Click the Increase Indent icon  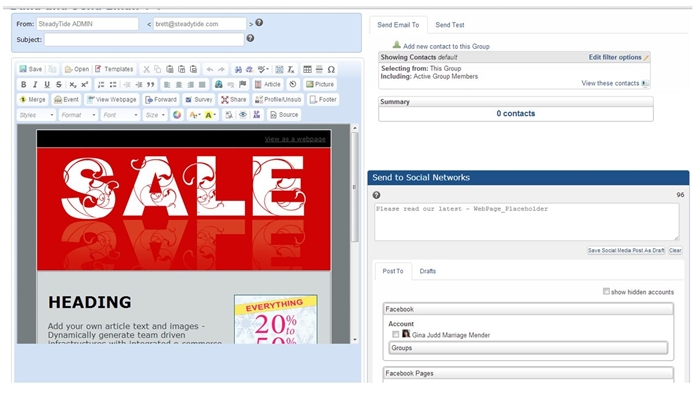(x=139, y=84)
